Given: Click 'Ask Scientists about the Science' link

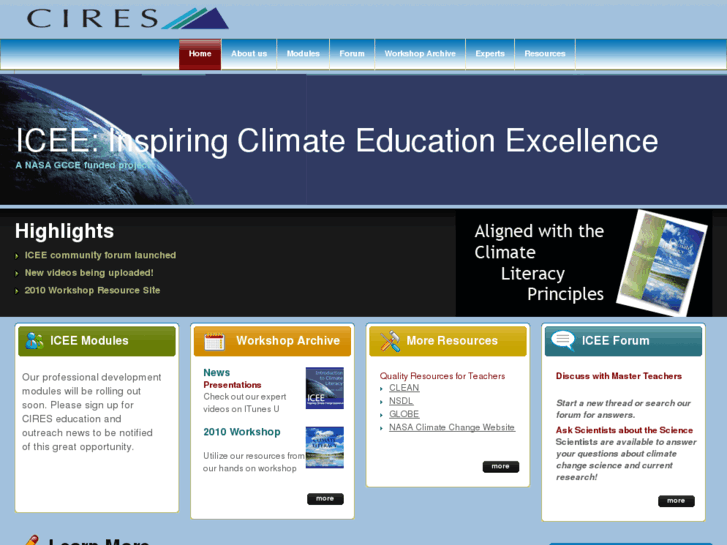Looking at the screenshot, I should coord(624,430).
